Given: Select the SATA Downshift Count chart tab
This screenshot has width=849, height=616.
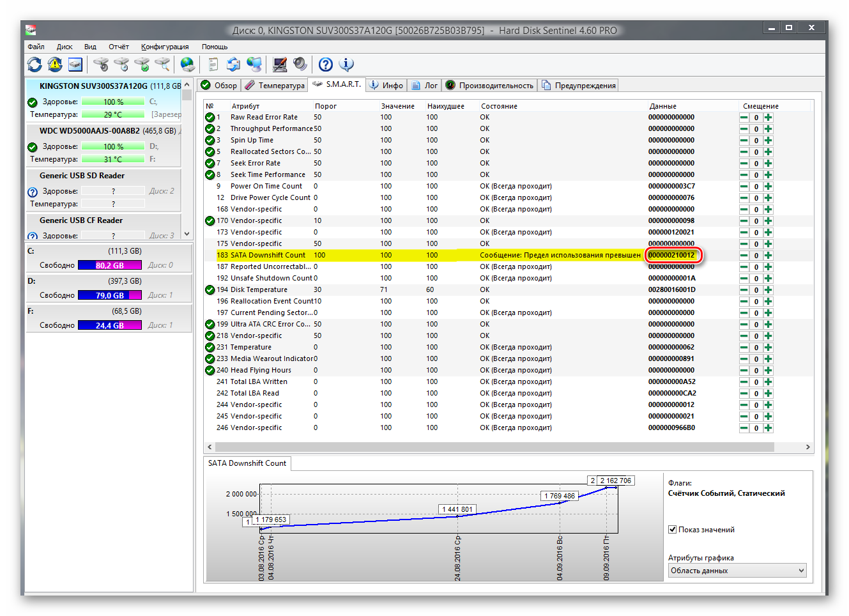Looking at the screenshot, I should coord(247,464).
